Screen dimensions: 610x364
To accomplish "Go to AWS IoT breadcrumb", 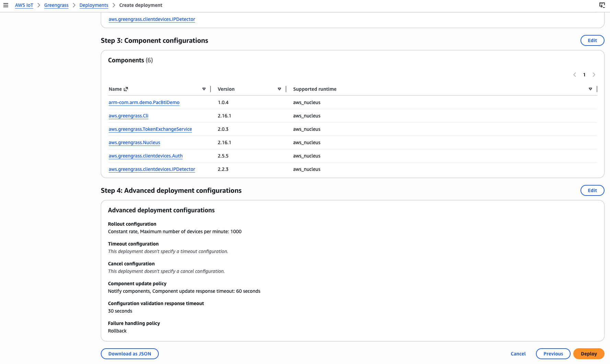I will [x=24, y=5].
